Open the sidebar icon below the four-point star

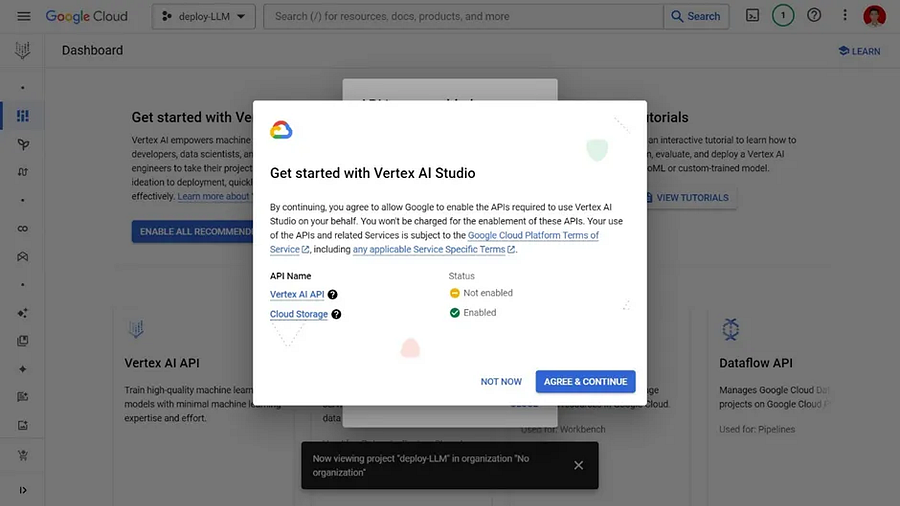pos(22,397)
